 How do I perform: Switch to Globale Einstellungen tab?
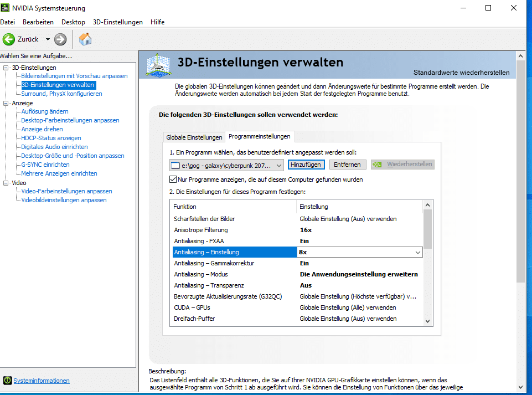coord(194,137)
